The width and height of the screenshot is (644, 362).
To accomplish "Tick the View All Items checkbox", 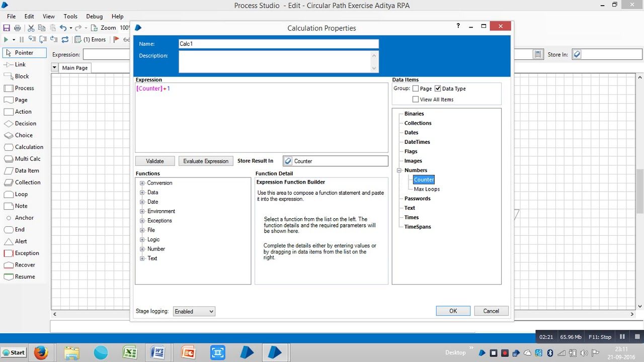I will pos(416,100).
